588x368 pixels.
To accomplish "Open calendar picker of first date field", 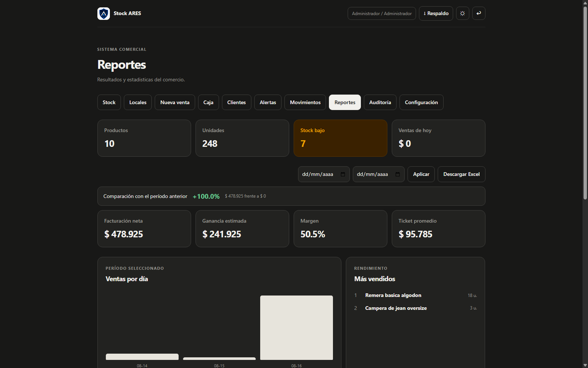I will pyautogui.click(x=343, y=174).
